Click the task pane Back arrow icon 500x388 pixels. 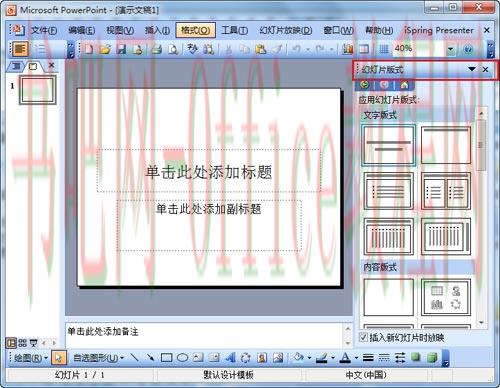click(365, 85)
